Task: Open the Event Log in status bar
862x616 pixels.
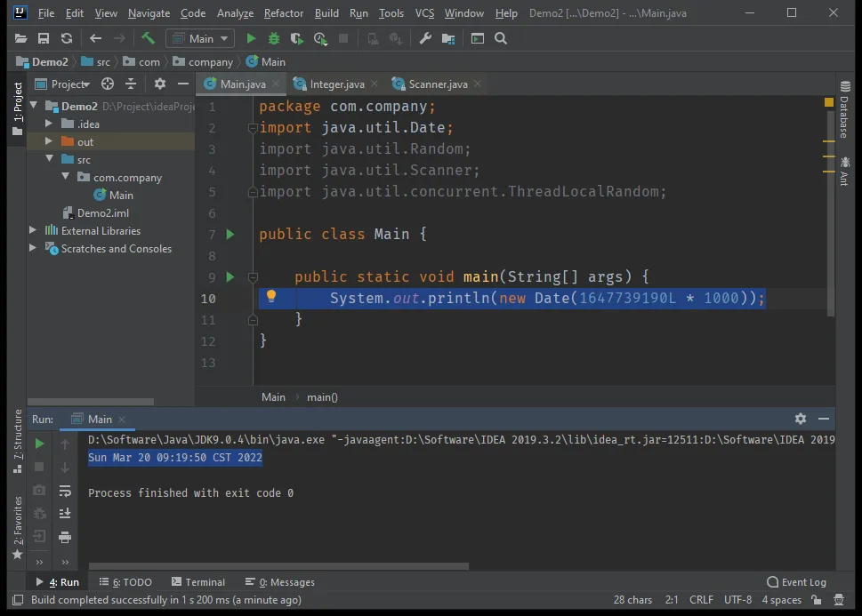Action: point(797,582)
